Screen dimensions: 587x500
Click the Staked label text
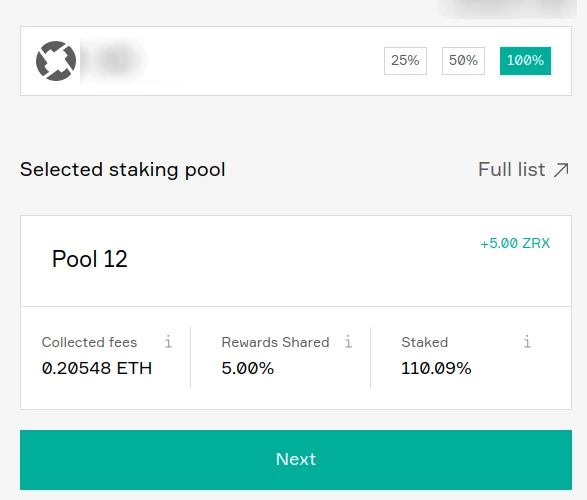[x=425, y=342]
